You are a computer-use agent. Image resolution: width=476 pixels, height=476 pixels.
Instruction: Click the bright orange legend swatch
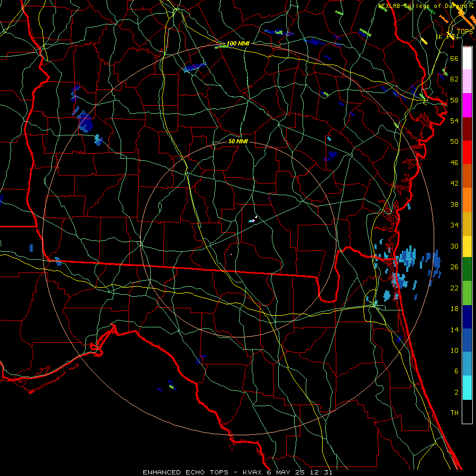(x=467, y=200)
